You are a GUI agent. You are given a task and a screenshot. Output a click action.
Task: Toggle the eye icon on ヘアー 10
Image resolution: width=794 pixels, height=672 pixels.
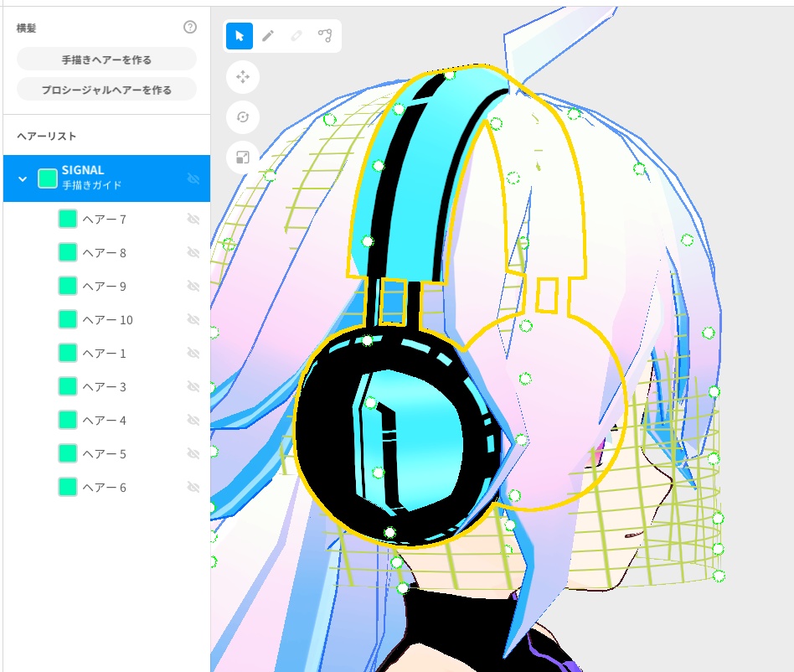tap(194, 319)
